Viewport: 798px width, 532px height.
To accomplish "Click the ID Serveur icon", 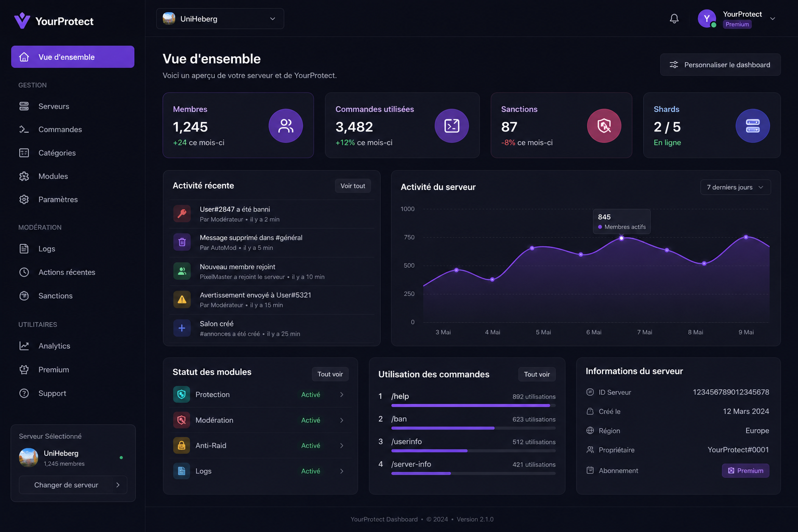I will (x=590, y=392).
